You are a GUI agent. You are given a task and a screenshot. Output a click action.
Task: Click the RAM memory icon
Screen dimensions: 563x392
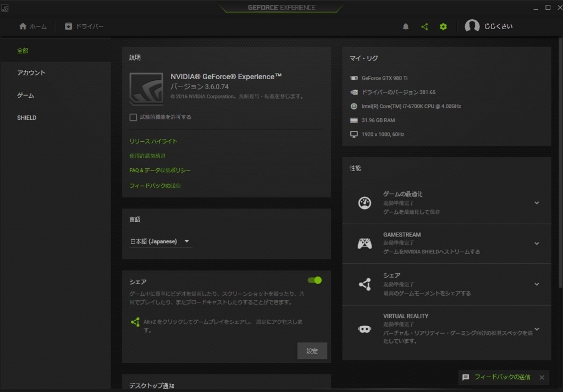354,120
